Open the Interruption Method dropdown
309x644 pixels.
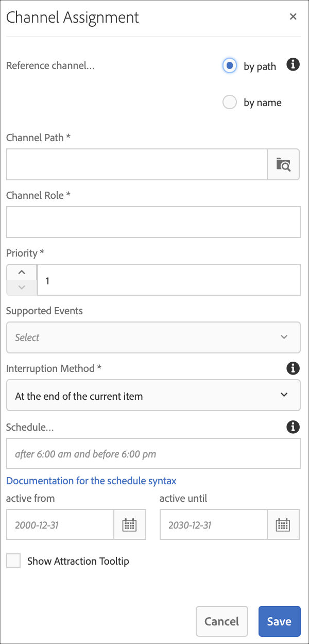(x=153, y=396)
